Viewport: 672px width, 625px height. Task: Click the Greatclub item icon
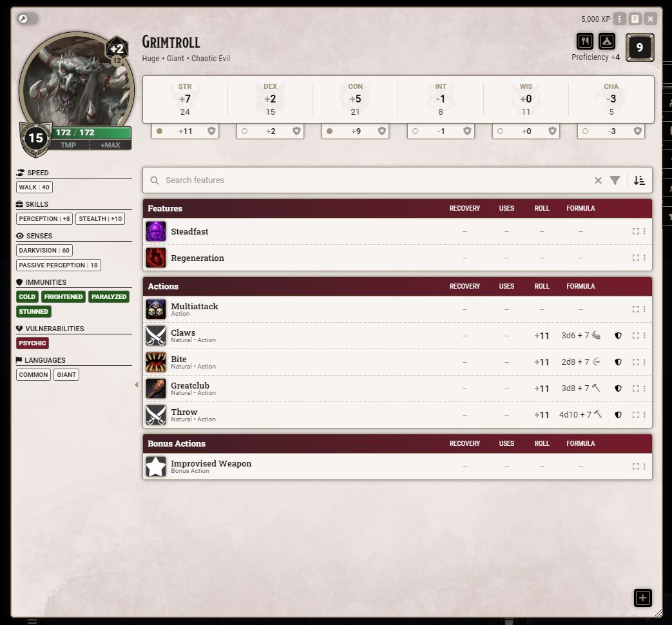tap(156, 389)
